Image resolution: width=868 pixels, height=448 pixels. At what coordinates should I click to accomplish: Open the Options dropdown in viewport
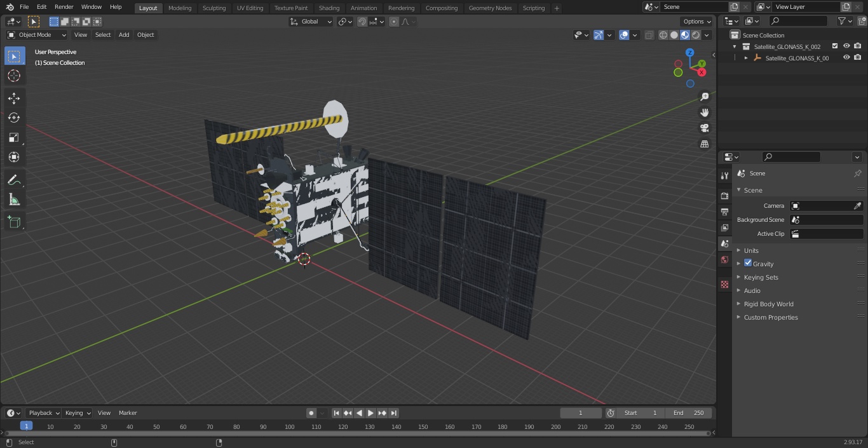(x=698, y=22)
